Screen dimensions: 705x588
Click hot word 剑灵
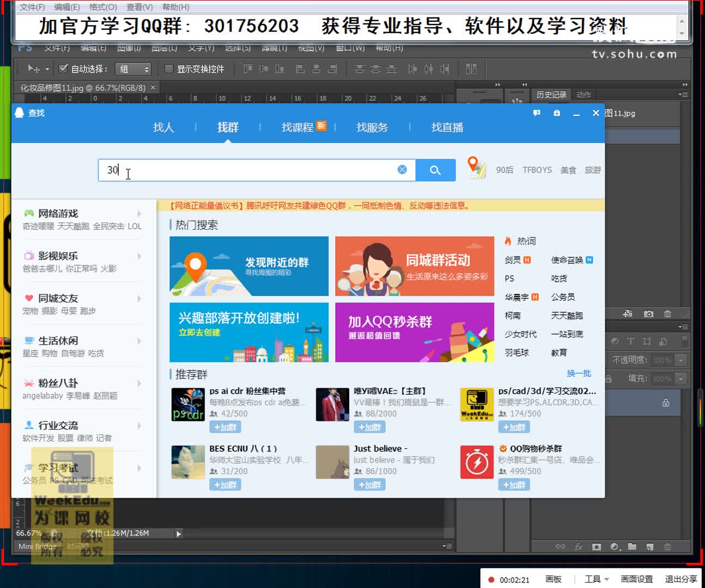click(513, 260)
